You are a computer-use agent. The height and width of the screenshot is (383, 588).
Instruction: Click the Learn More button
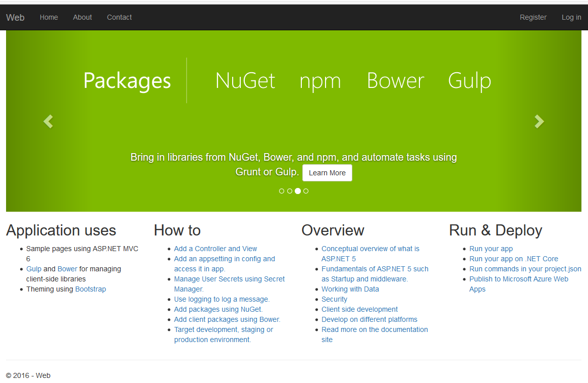tap(328, 173)
